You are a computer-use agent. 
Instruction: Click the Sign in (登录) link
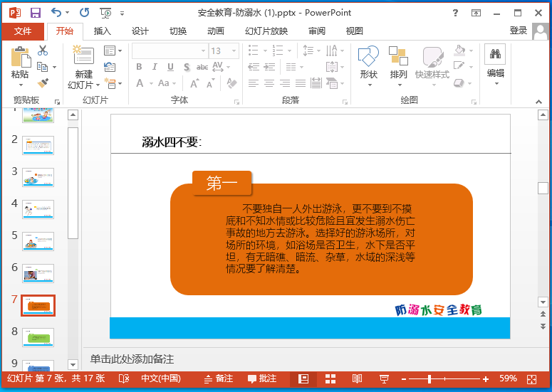point(519,31)
